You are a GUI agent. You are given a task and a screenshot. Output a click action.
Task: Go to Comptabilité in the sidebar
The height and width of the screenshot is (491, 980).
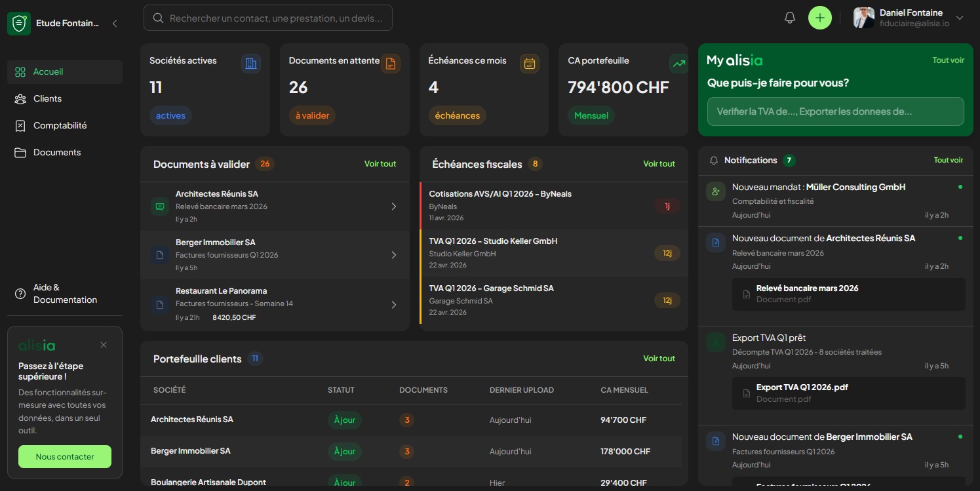pyautogui.click(x=60, y=126)
